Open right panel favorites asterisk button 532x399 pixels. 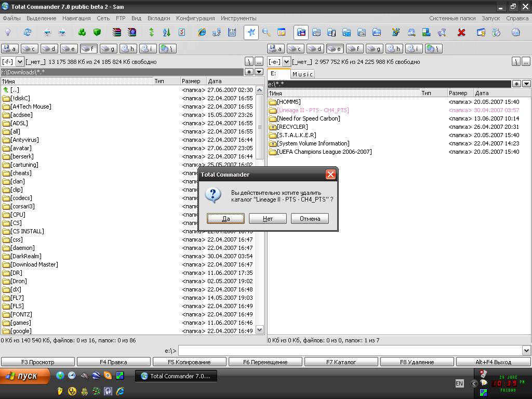(x=516, y=84)
